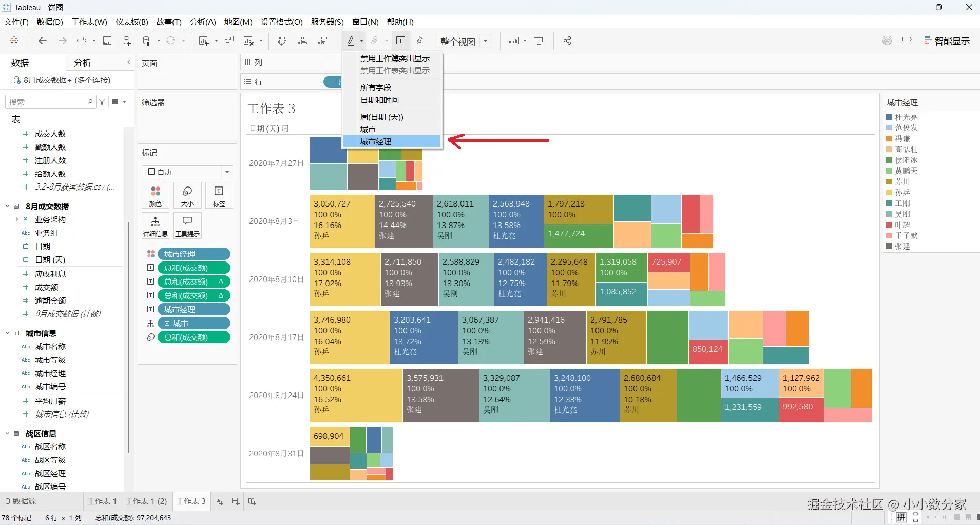Screen dimensions: 980x525
Task: Select the 3,050,727 孙乒 treemap block
Action: (342, 221)
